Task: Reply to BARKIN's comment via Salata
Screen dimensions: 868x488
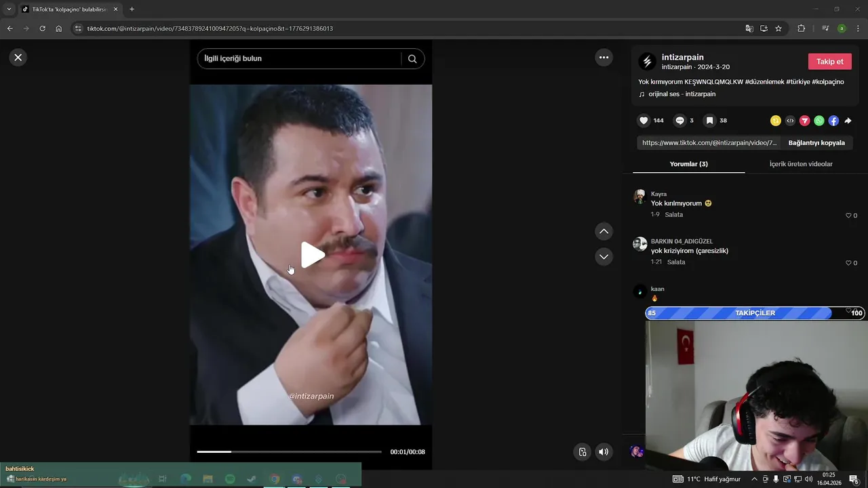Action: [x=676, y=262]
